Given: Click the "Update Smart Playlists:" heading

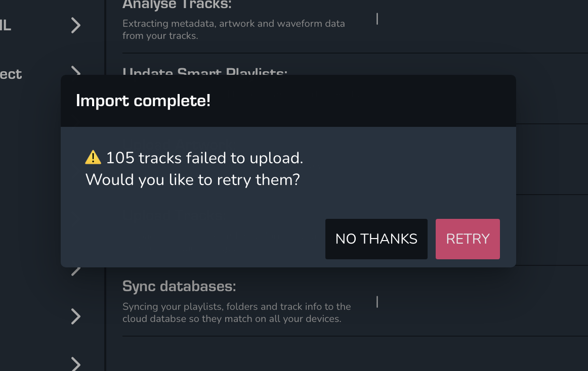Looking at the screenshot, I should point(205,72).
